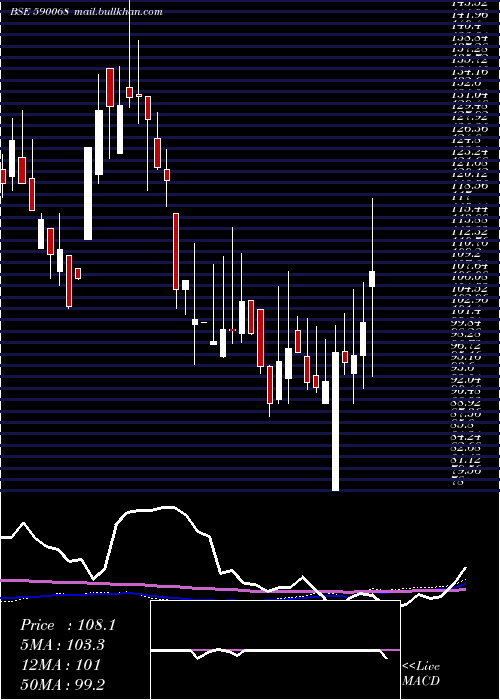The height and width of the screenshot is (700, 500).
Task: Click the '104.52' price axis label
Action: (469, 289)
